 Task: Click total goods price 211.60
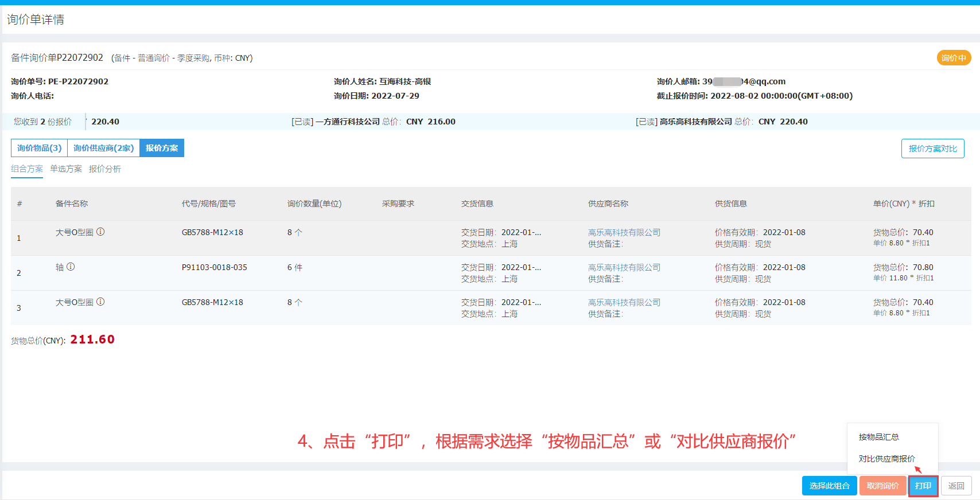(x=92, y=339)
